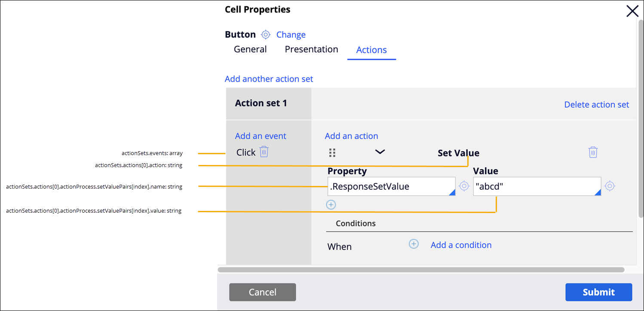This screenshot has height=311, width=644.
Task: Switch to the General tab
Action: click(250, 49)
